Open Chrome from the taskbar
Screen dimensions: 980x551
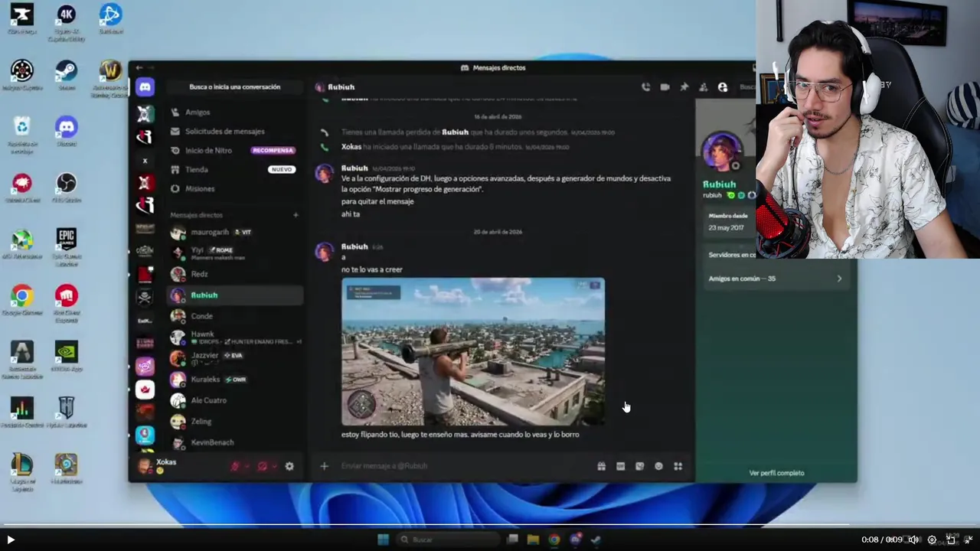click(554, 540)
